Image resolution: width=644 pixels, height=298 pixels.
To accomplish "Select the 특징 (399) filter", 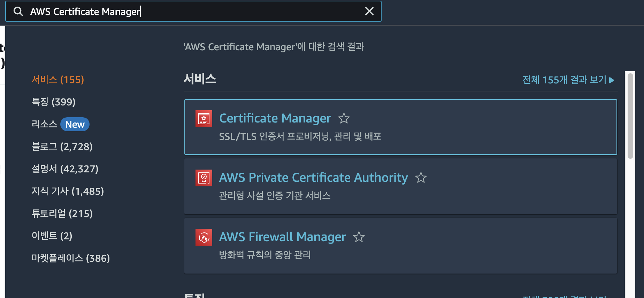I will click(54, 102).
